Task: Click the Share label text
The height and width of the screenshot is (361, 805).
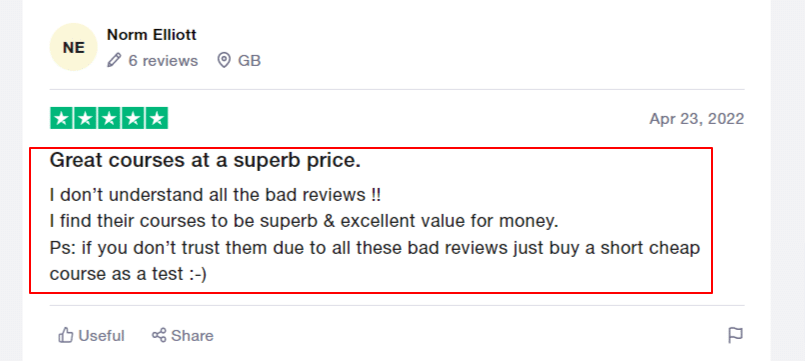Action: coord(193,336)
